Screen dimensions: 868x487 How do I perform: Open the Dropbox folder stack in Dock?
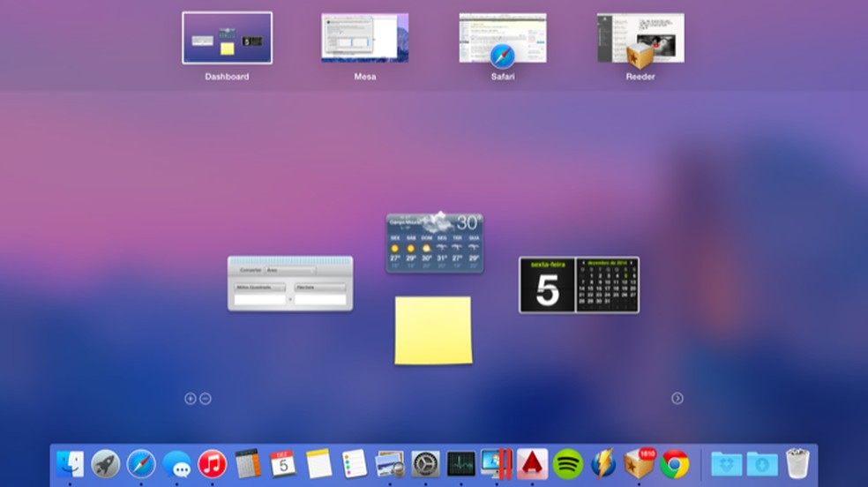click(726, 463)
